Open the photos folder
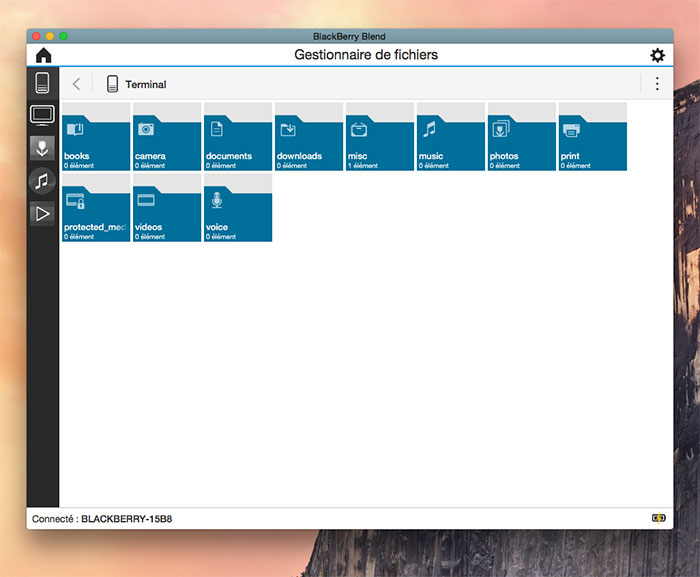This screenshot has height=577, width=700. (522, 137)
